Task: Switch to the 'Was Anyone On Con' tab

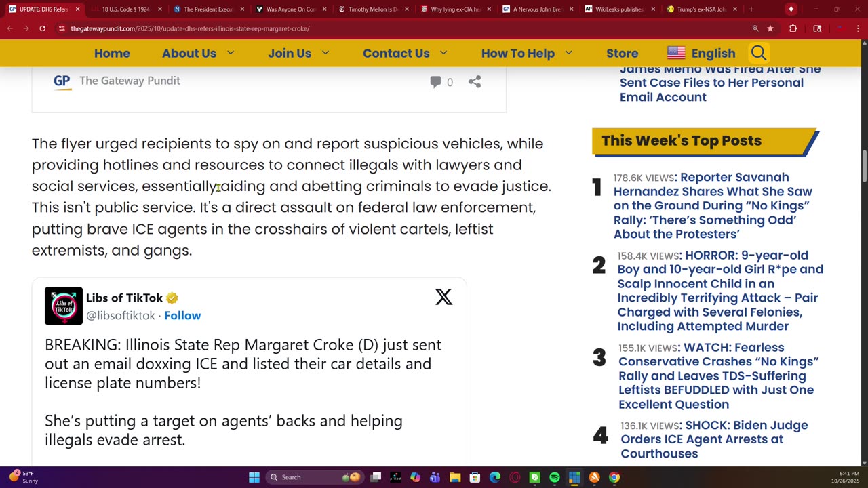Action: pos(290,9)
